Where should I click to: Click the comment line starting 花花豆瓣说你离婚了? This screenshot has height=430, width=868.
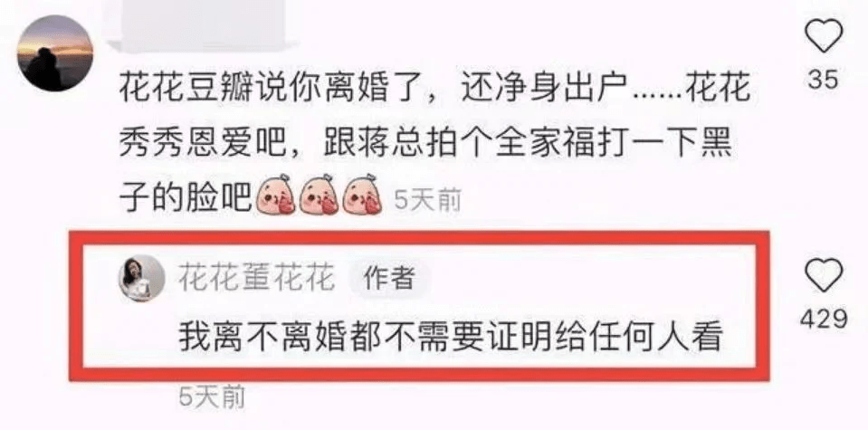[435, 90]
